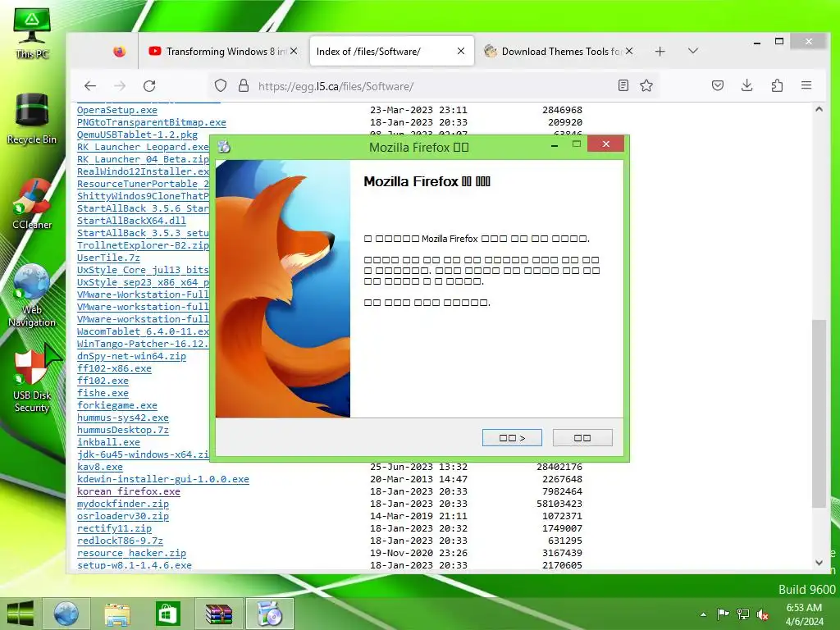
Task: Open the ff102.exe link
Action: [x=103, y=381]
